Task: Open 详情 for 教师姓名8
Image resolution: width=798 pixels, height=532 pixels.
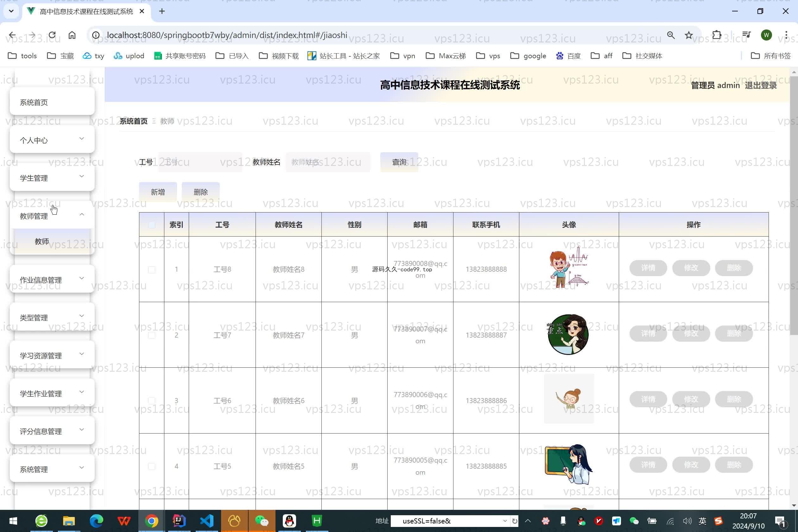Action: [648, 268]
